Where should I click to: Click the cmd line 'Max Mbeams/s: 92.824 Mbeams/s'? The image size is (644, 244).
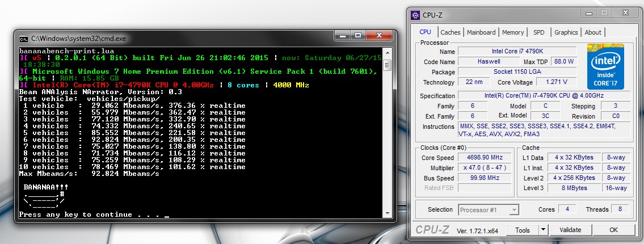(89, 174)
